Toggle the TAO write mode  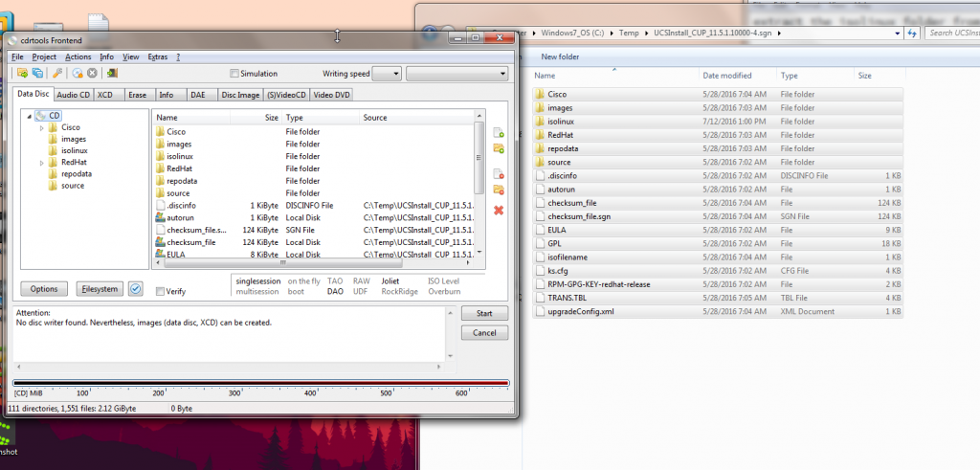pos(334,281)
